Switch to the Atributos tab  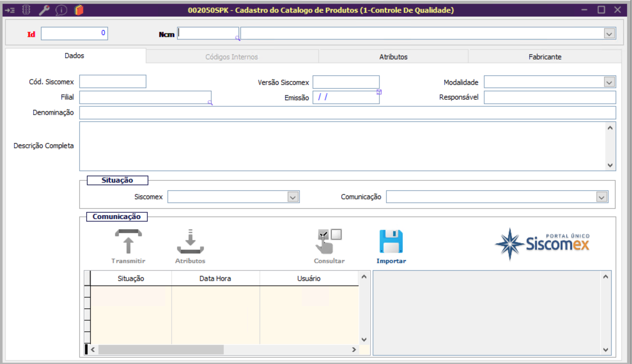pyautogui.click(x=393, y=57)
